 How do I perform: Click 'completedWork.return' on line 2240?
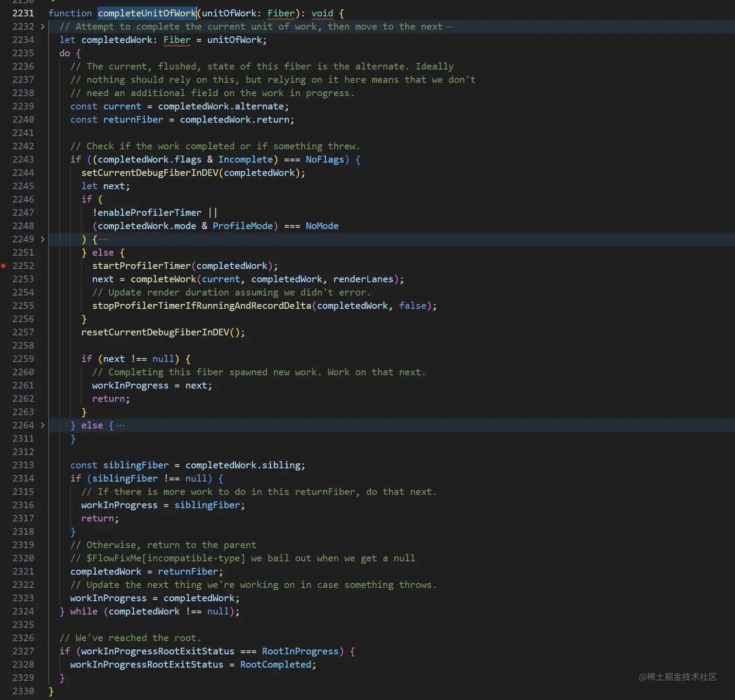(x=234, y=120)
